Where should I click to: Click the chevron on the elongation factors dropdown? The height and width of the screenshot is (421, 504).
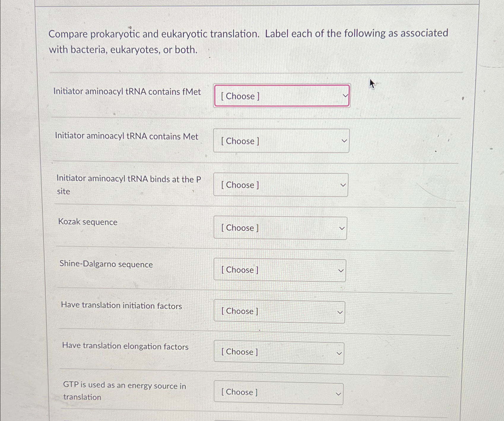click(339, 353)
